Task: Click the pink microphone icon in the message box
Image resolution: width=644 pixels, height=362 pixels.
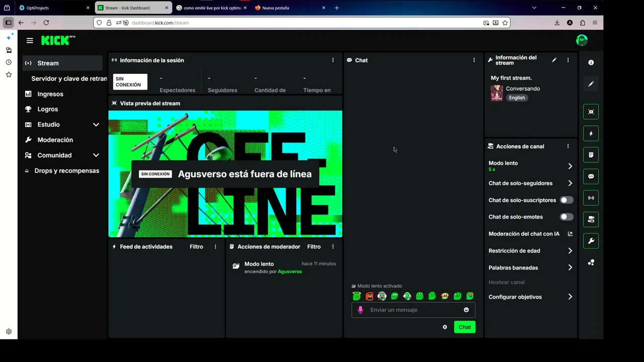Action: click(360, 310)
